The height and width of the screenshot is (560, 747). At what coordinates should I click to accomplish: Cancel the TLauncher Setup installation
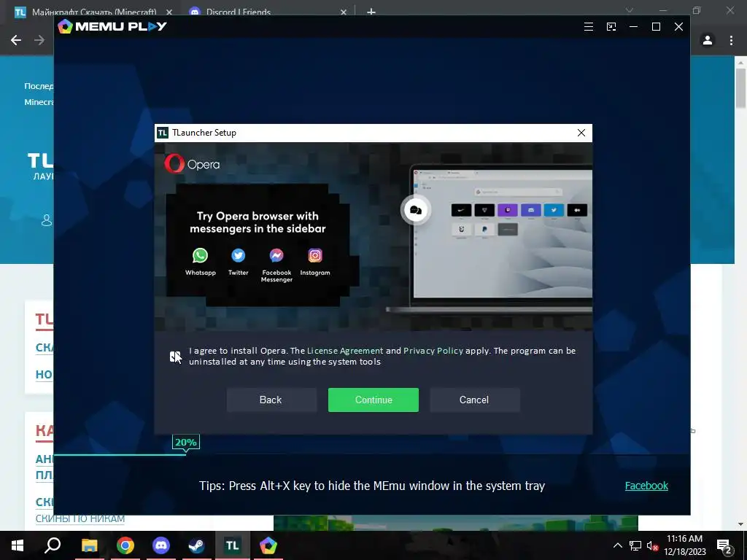(x=474, y=400)
